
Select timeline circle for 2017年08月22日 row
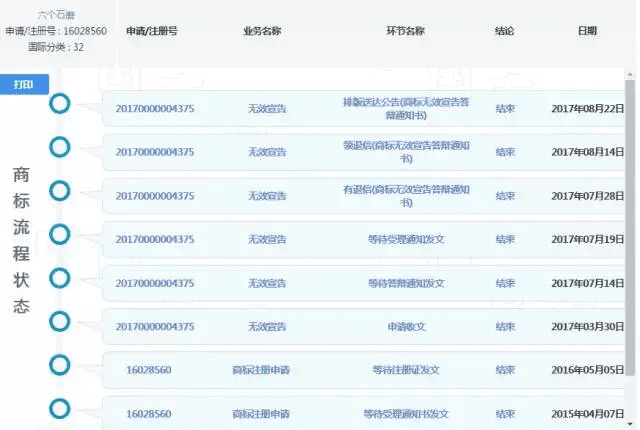click(60, 104)
